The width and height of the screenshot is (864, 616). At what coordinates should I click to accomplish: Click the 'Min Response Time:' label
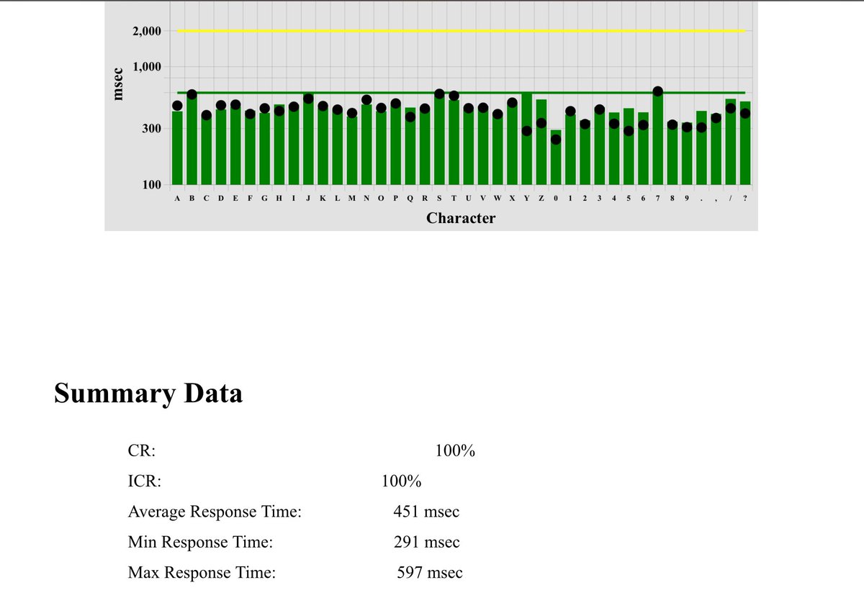(x=200, y=543)
